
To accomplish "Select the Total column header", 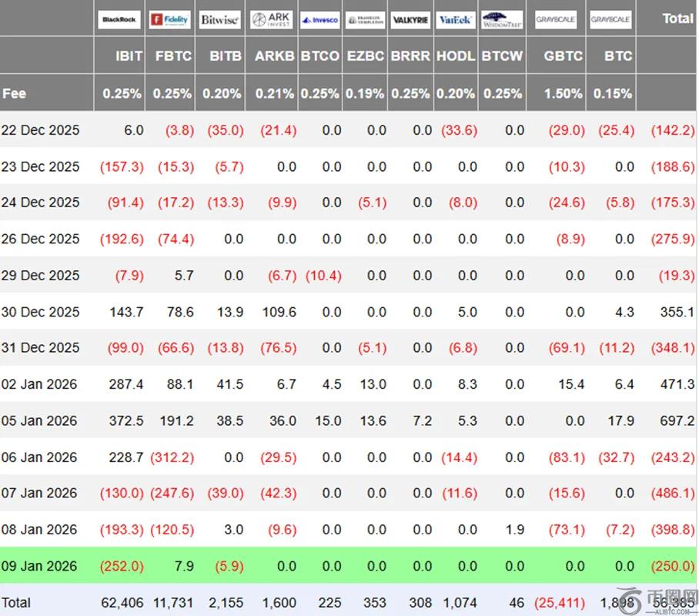I will click(677, 18).
